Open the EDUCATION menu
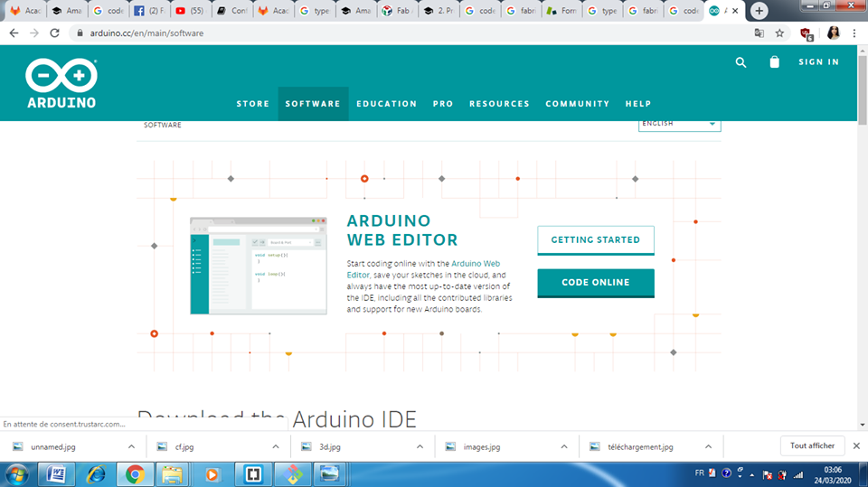The height and width of the screenshot is (487, 868). point(386,104)
